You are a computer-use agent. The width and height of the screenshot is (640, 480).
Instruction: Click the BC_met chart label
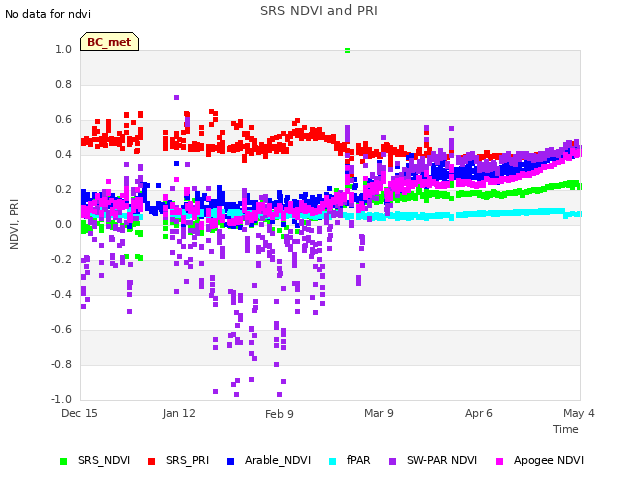109,42
